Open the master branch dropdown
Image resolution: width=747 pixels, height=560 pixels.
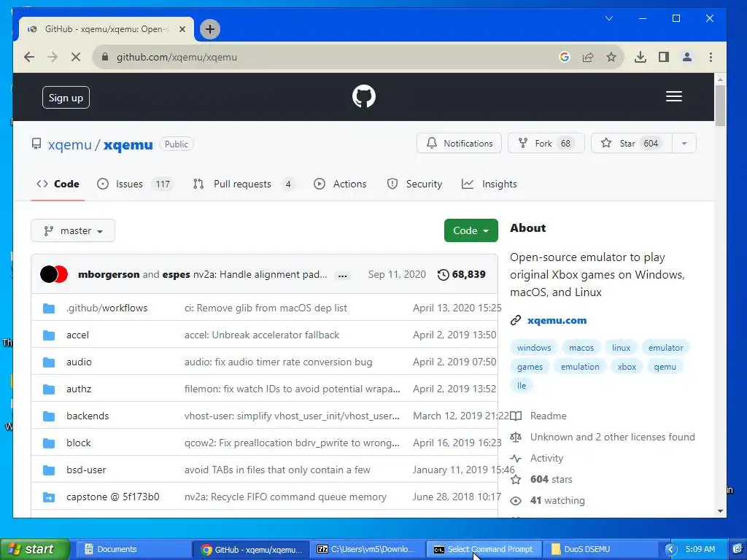point(73,230)
